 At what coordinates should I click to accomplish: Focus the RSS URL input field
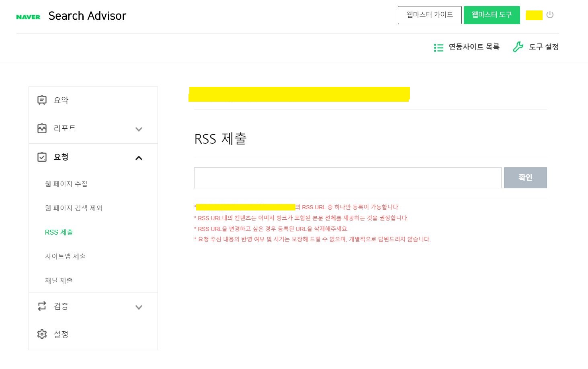(x=348, y=178)
